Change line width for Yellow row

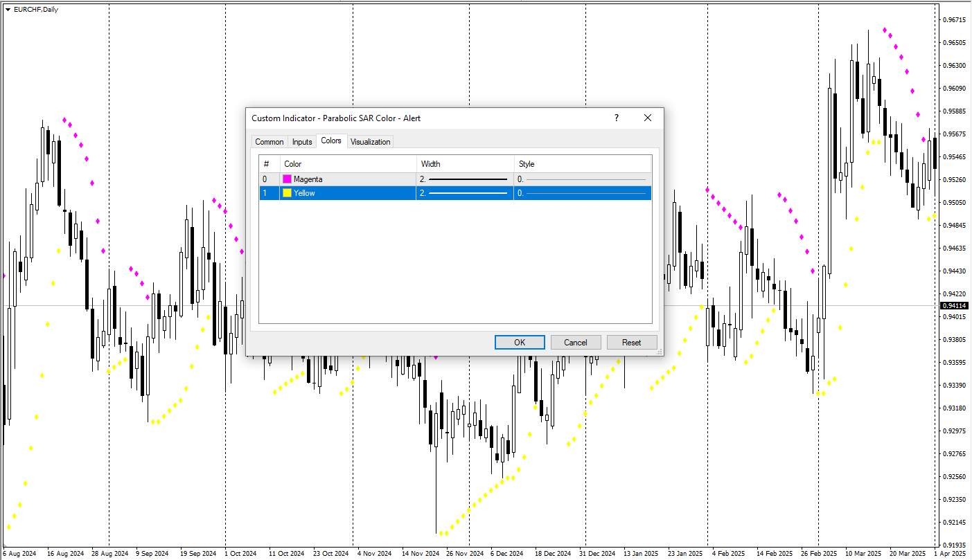click(464, 193)
